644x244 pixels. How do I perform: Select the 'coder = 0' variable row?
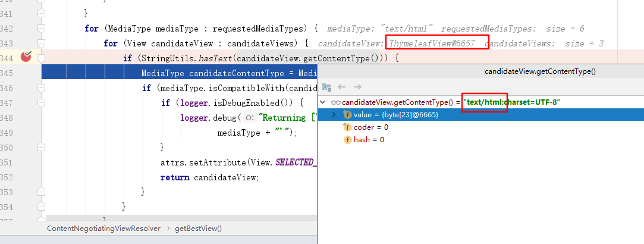coord(370,127)
